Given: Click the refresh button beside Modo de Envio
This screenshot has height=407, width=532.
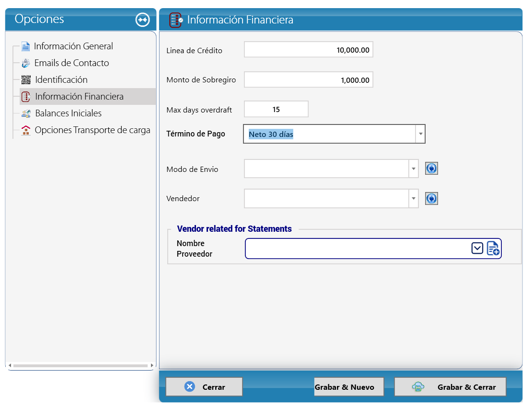Looking at the screenshot, I should 431,169.
